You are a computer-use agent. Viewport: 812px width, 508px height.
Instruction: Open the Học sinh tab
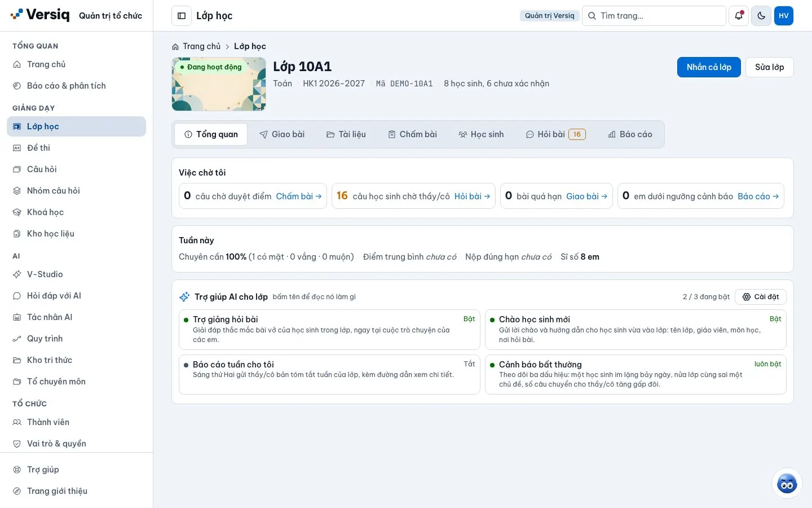[481, 134]
